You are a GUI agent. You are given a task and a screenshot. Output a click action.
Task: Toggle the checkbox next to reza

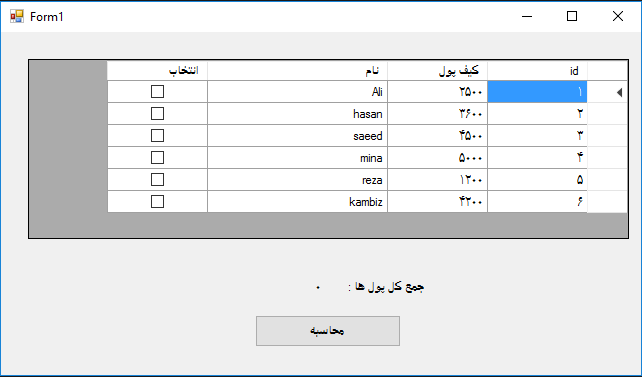pos(157,180)
